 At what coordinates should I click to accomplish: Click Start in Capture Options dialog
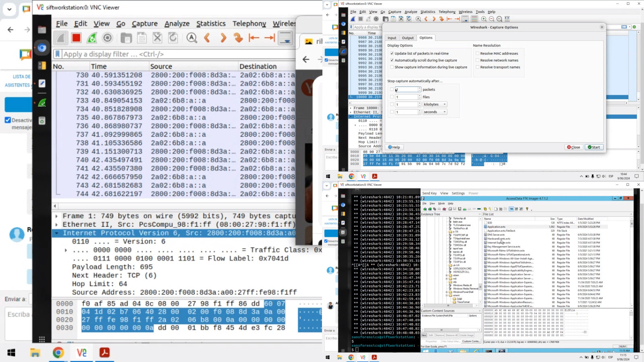pyautogui.click(x=594, y=147)
